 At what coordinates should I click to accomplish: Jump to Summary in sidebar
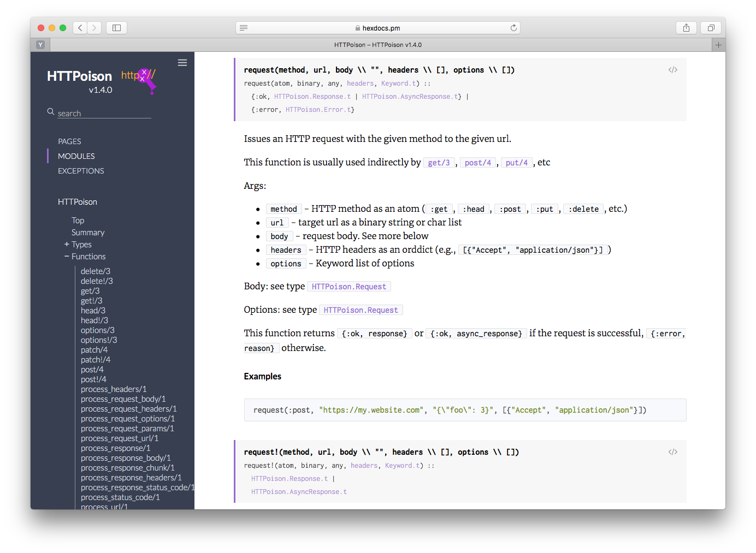pos(88,233)
